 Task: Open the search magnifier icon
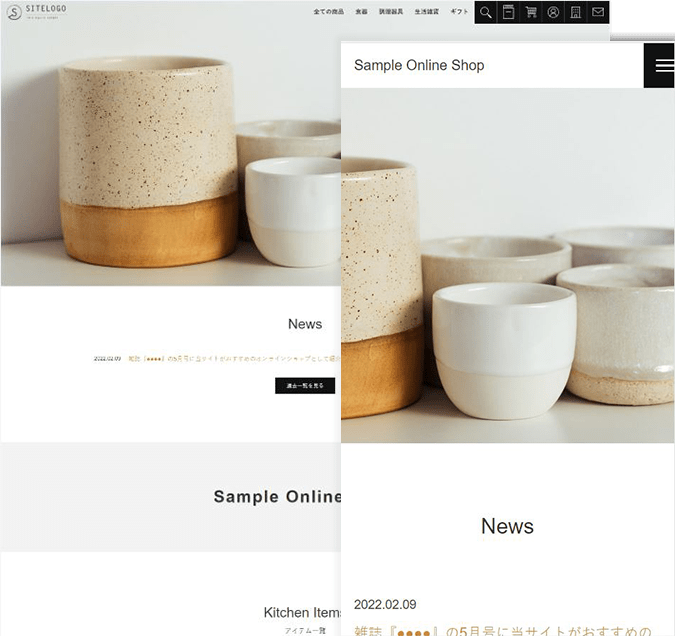click(x=486, y=12)
